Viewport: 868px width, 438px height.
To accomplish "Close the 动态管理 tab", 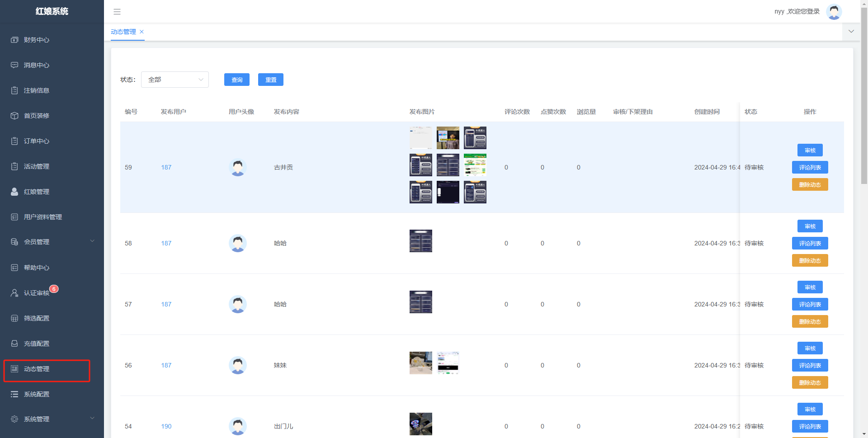I will 142,32.
